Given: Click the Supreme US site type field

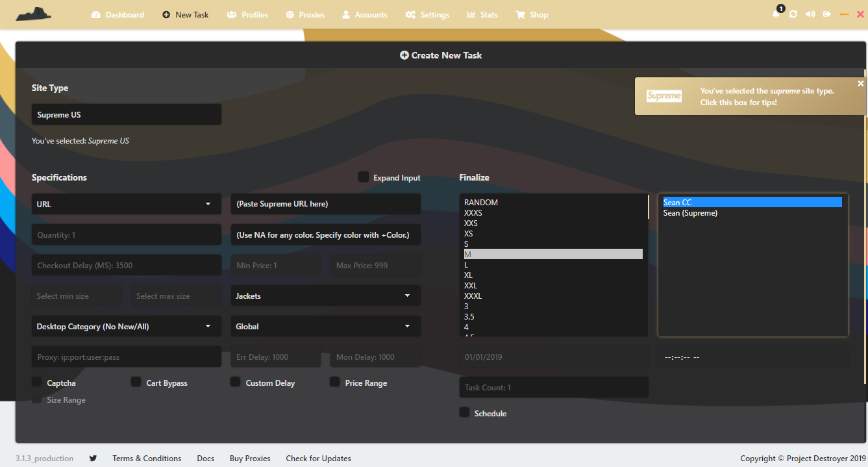Looking at the screenshot, I should [x=127, y=114].
